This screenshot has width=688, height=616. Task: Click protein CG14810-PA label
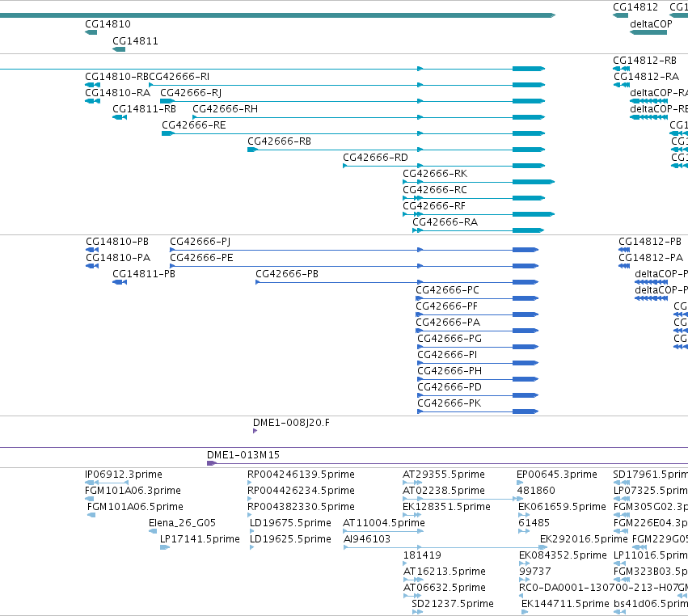tap(118, 258)
